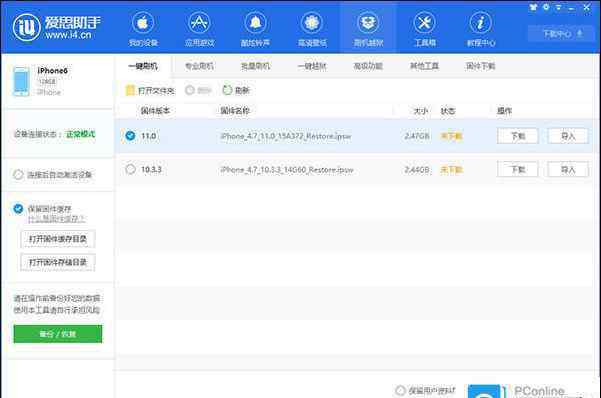Screen dimensions: 601x398
Task: Click the size (大小) column header
Action: (x=421, y=111)
